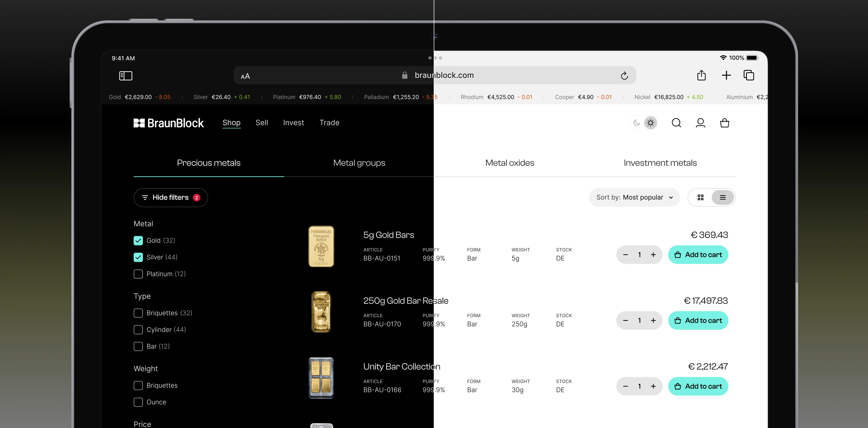Enable the Platinum metal filter

138,274
